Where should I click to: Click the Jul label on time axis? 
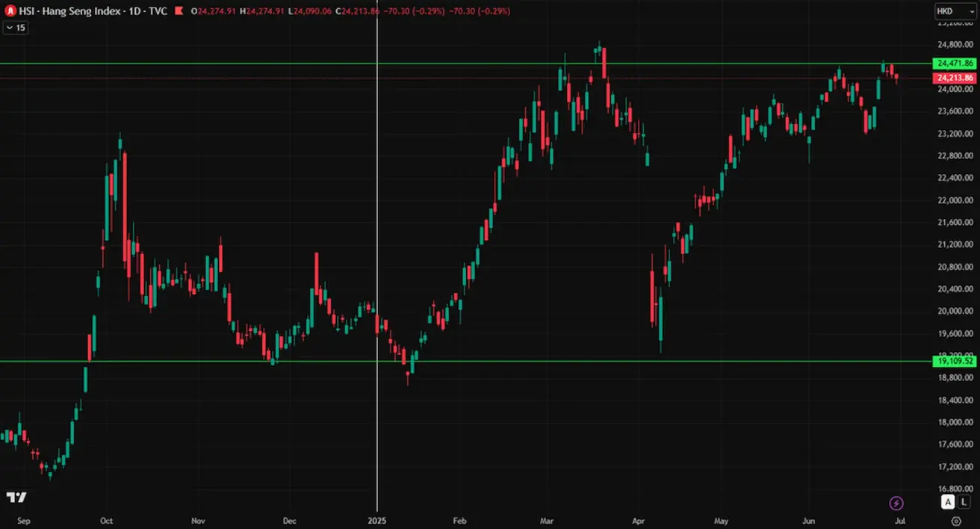pos(900,521)
